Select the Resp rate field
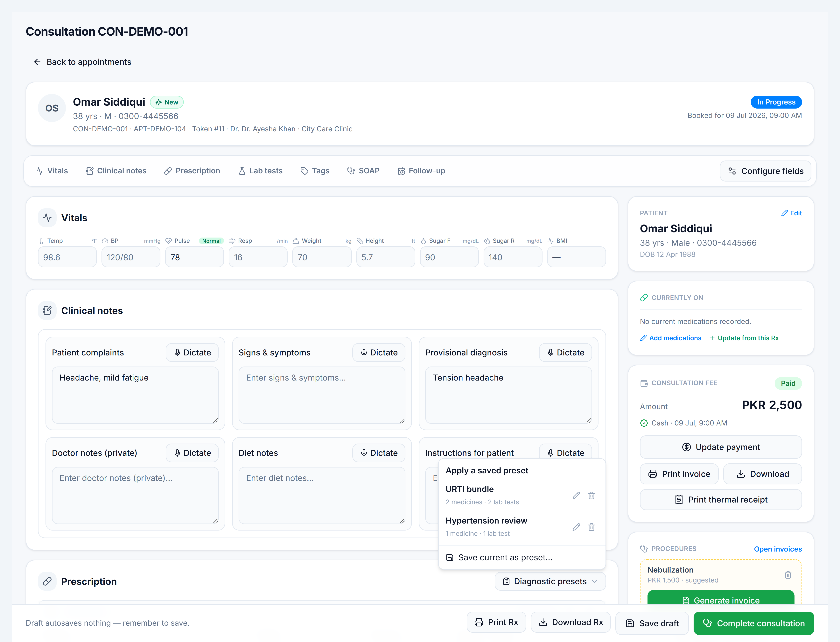Viewport: 840px width, 642px height. 258,257
